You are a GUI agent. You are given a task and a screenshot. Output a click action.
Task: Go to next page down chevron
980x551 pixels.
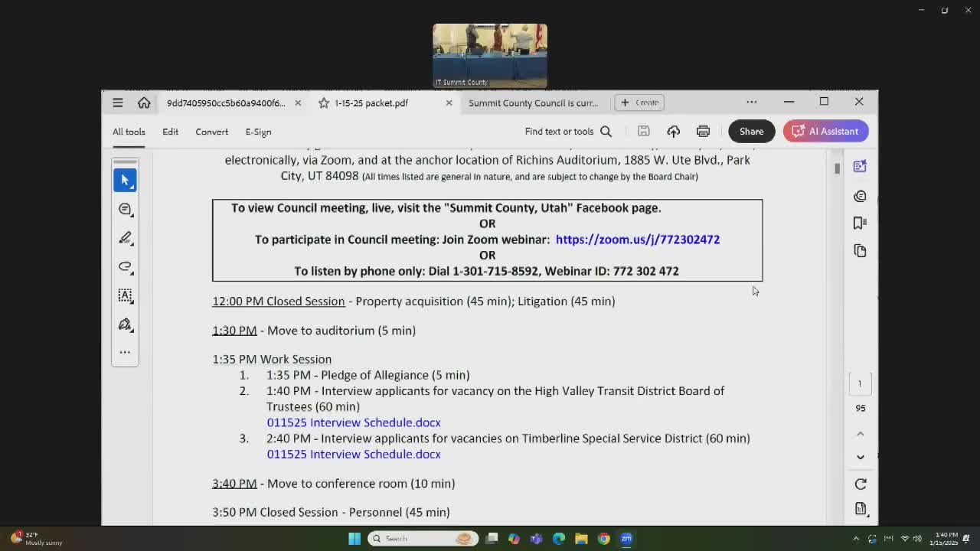(x=860, y=457)
